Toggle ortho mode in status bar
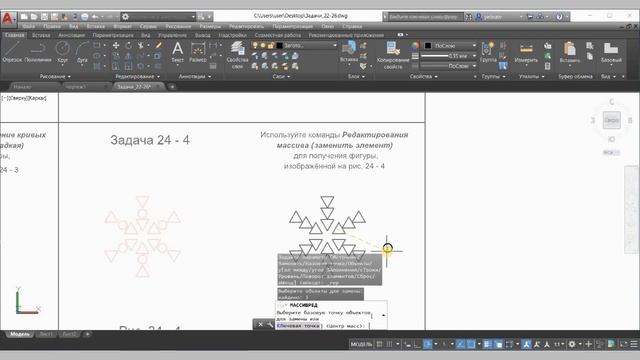This screenshot has width=640, height=360. click(x=417, y=344)
